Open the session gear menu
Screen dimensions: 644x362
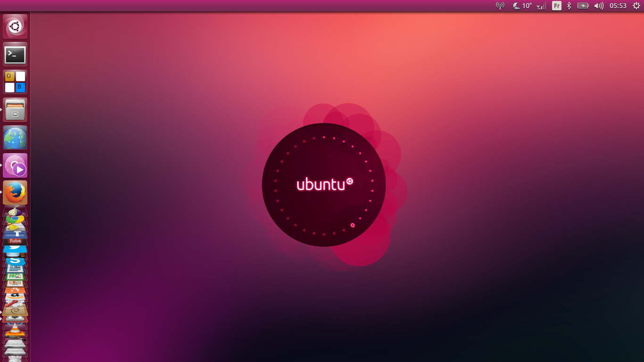point(636,6)
